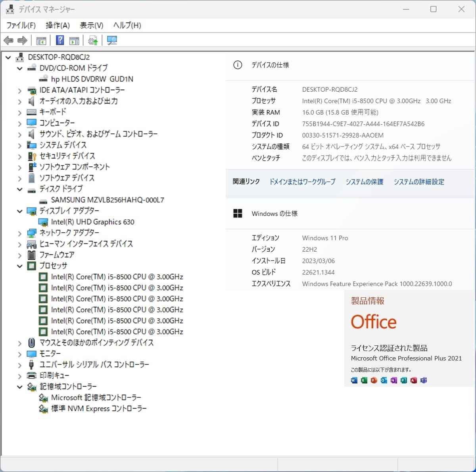Image resolution: width=476 pixels, height=472 pixels.
Task: Click the キーボード keyboard icon
Action: (x=32, y=112)
